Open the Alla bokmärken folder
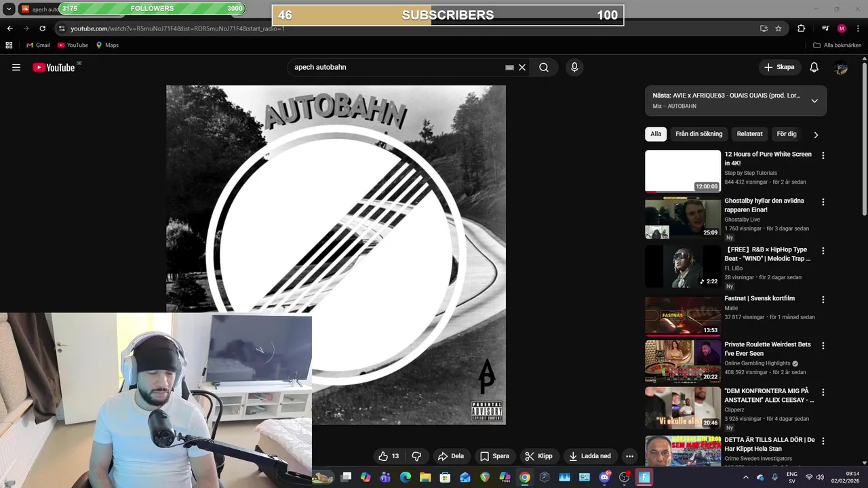Image resolution: width=868 pixels, height=488 pixels. [x=837, y=45]
